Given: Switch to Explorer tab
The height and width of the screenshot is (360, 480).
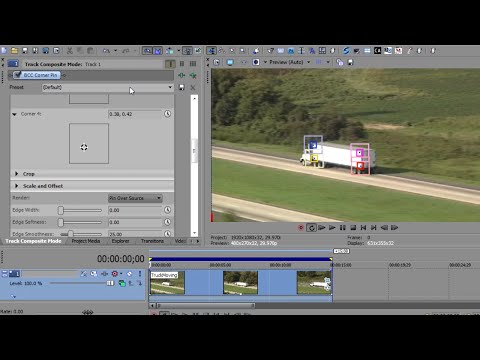Looking at the screenshot, I should (x=120, y=241).
